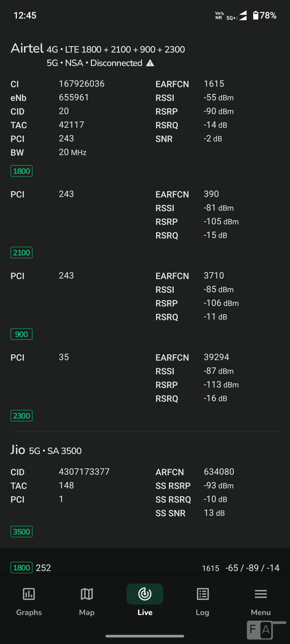Open the hamburger Menu icon
The height and width of the screenshot is (644, 290).
pos(261,594)
